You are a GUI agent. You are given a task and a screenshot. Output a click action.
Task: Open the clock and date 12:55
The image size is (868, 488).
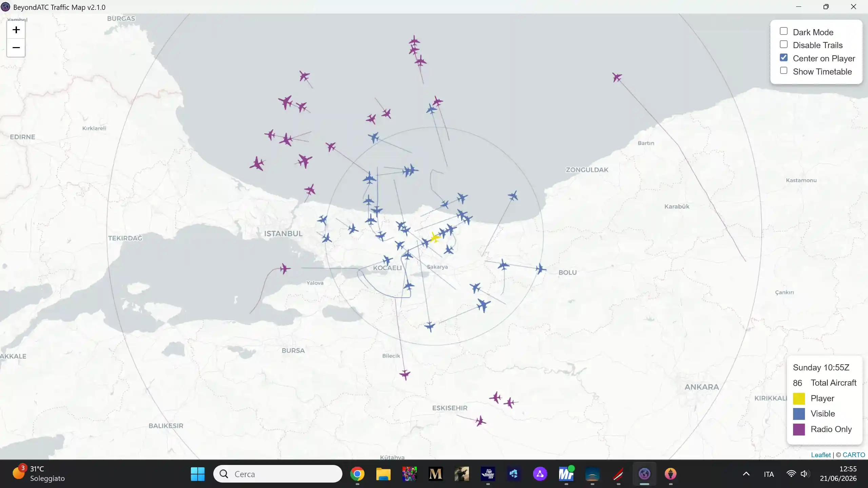(838, 474)
